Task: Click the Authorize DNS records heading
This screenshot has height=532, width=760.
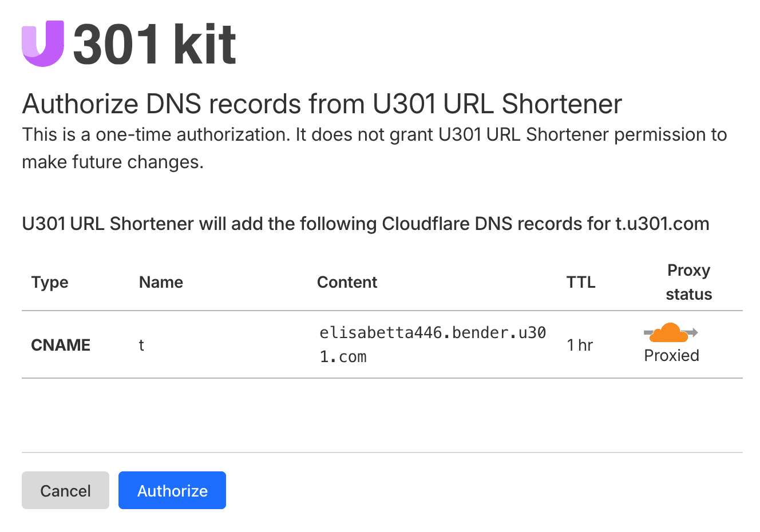Action: [322, 104]
